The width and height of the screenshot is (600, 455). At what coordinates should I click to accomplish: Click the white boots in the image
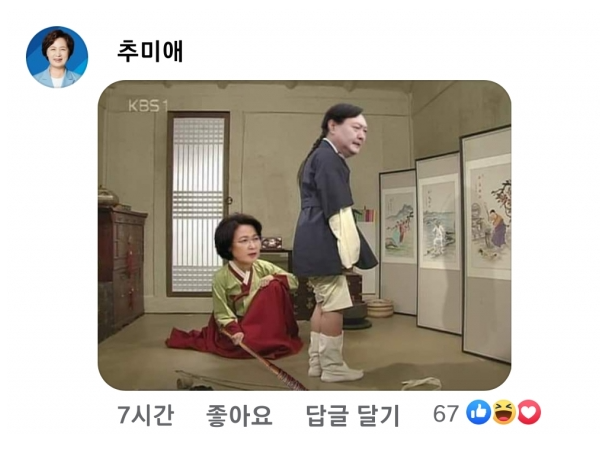(332, 357)
